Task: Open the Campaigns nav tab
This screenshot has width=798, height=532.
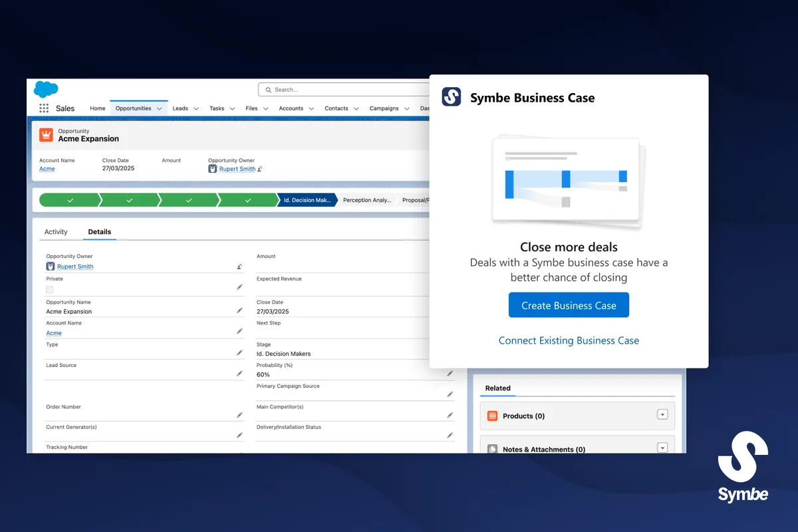Action: click(384, 108)
